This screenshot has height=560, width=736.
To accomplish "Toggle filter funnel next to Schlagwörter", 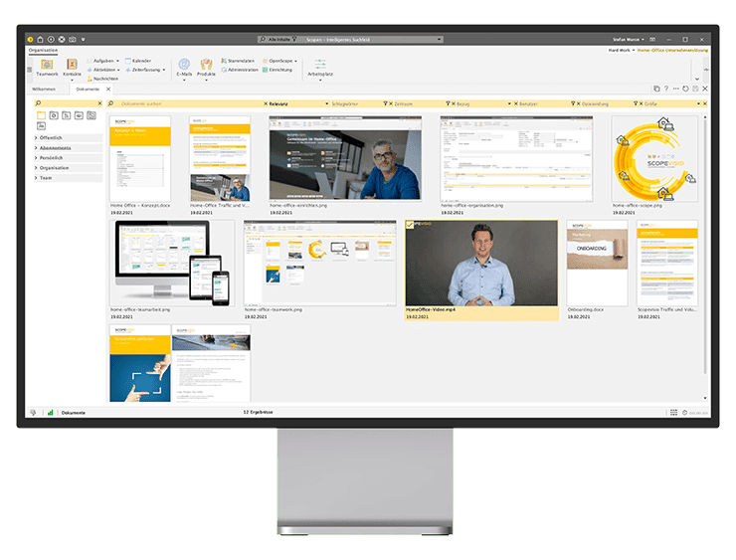I will [x=385, y=103].
